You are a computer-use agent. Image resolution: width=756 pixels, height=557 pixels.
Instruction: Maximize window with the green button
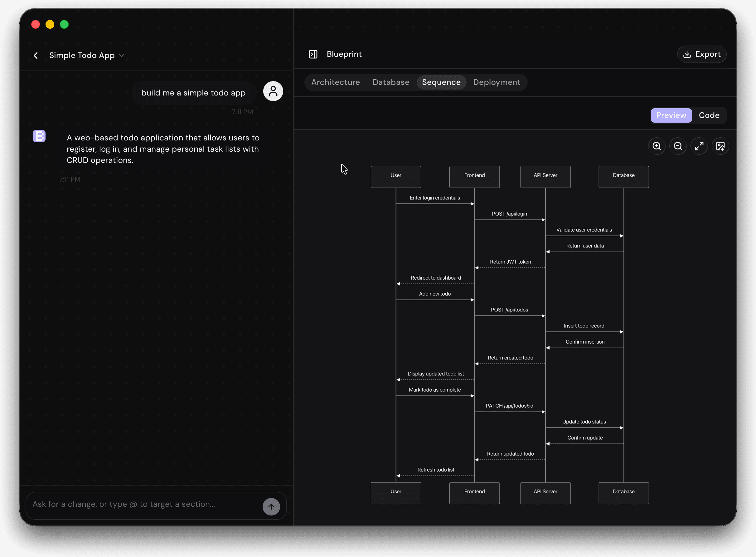tap(64, 25)
